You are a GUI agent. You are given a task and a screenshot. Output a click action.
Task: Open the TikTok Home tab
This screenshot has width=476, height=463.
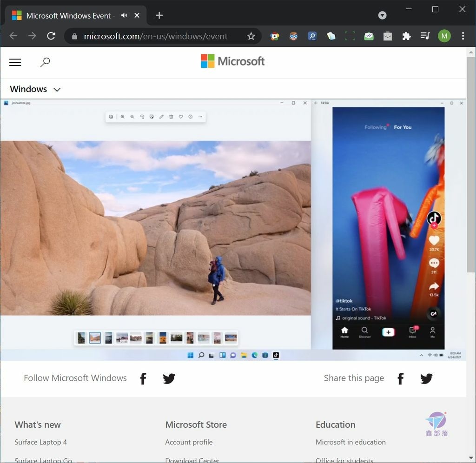344,332
